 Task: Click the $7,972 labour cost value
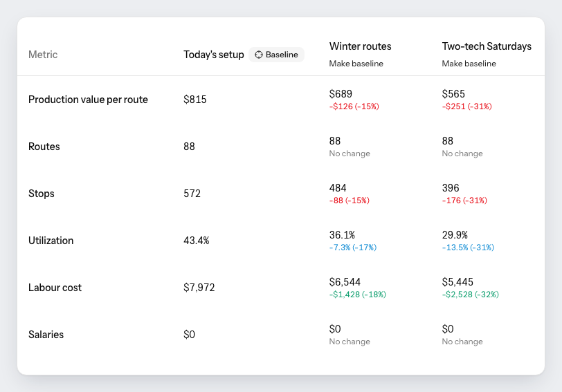point(199,288)
